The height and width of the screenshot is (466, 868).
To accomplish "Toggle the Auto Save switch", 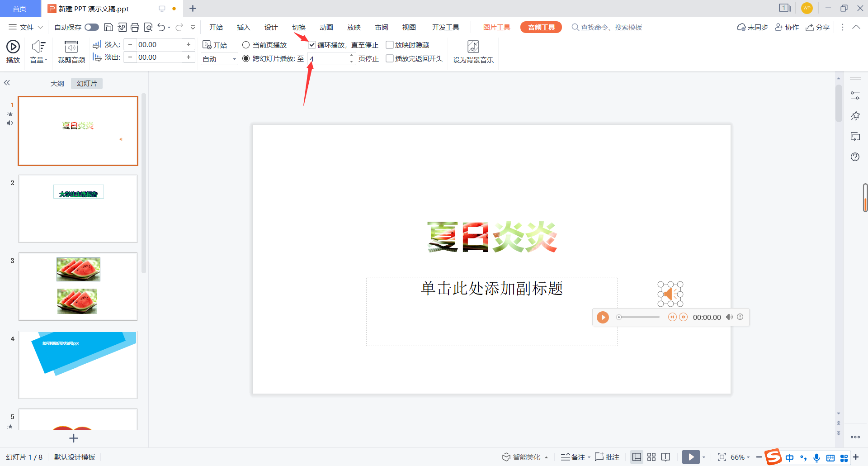I will 92,27.
